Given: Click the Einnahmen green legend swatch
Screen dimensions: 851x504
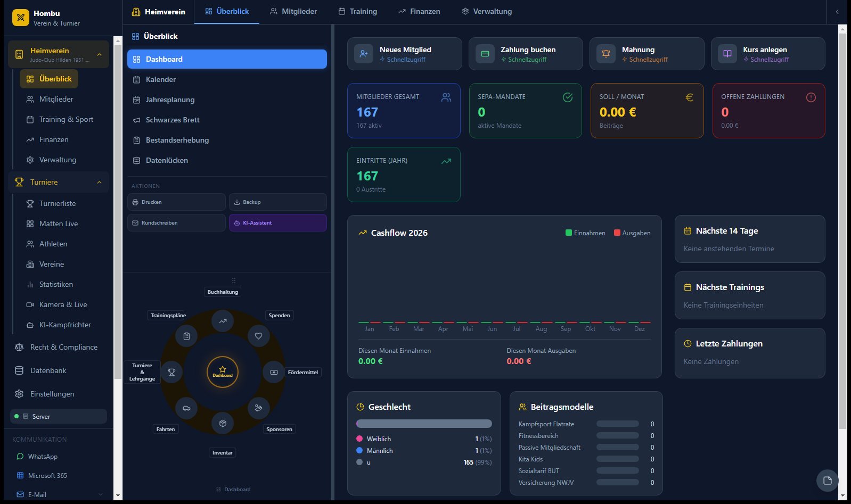Looking at the screenshot, I should pos(568,233).
